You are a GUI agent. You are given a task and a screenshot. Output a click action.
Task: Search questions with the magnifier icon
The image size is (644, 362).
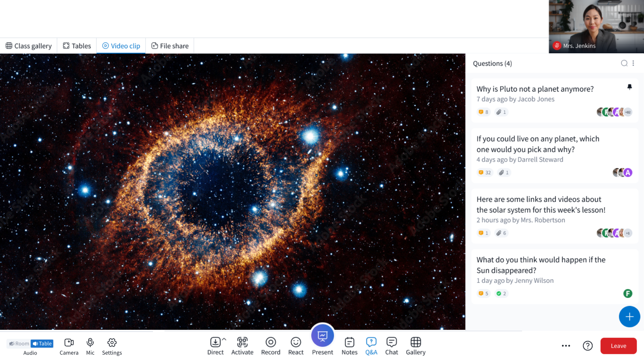coord(624,63)
